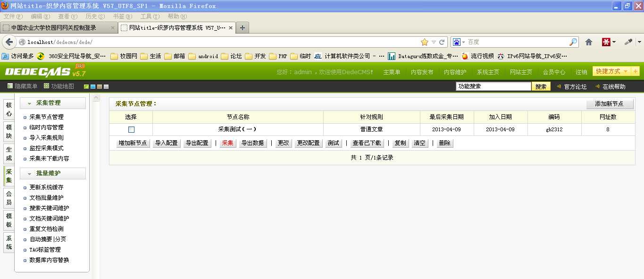This screenshot has width=644, height=279.
Task: Open the 快捷方式 dropdown
Action: 611,71
